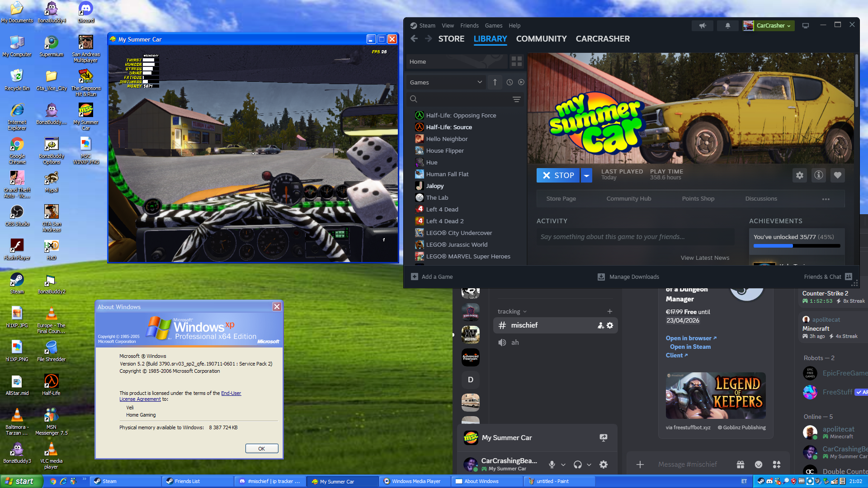Switch to the COMMUNITY tab in Steam
Screen dimensions: 868x488
(x=541, y=39)
